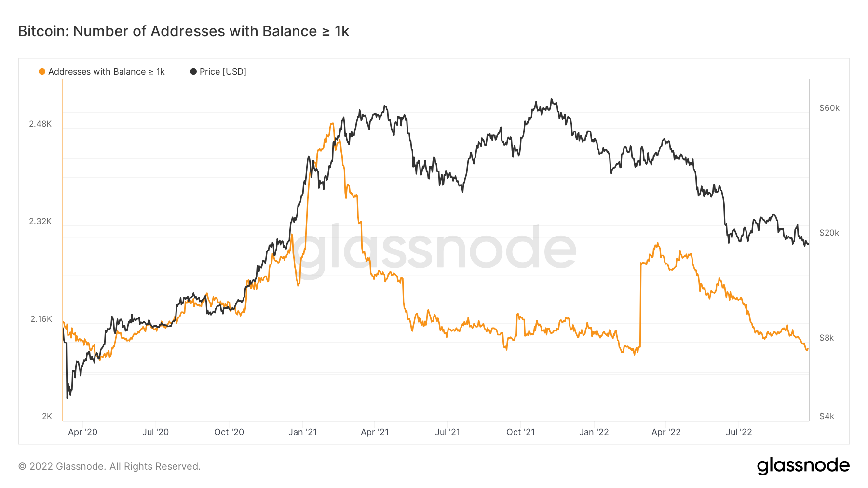The width and height of the screenshot is (868, 488).
Task: Click the 2.48K left axis label
Action: pos(40,124)
